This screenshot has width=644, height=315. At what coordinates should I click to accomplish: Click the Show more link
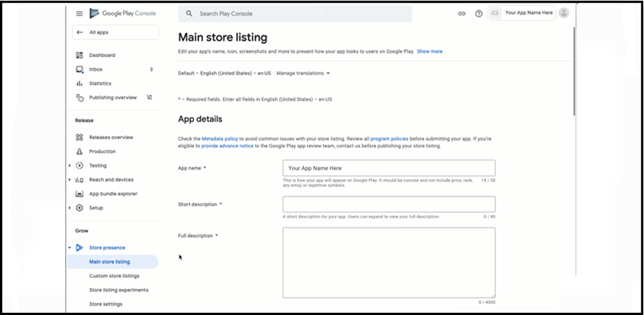[430, 51]
